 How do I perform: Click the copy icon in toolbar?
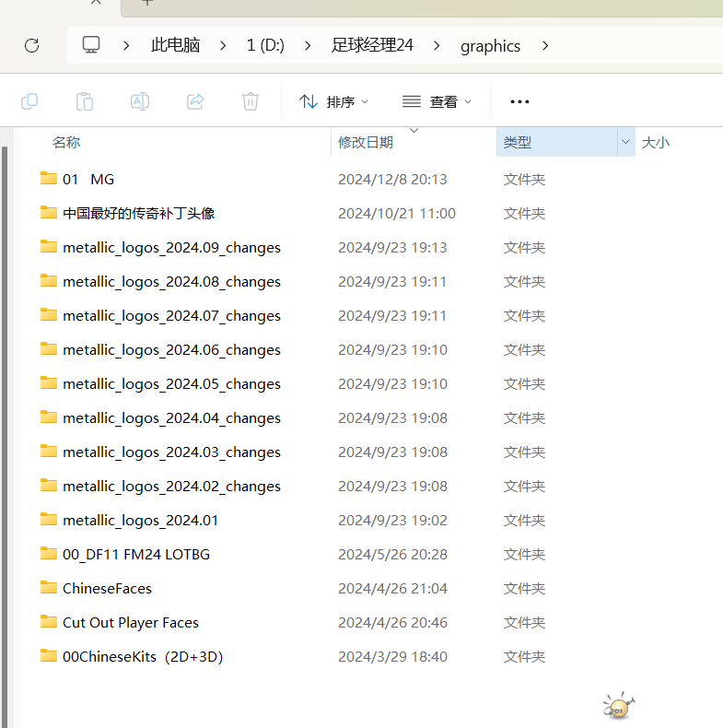click(29, 101)
